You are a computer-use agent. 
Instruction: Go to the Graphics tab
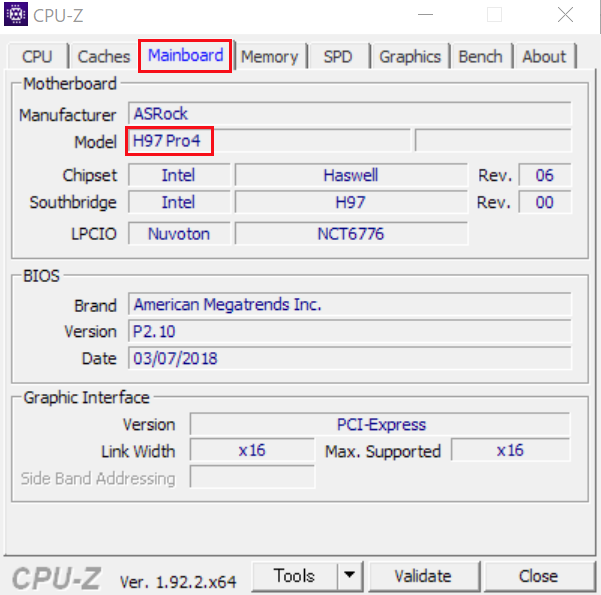pos(410,56)
